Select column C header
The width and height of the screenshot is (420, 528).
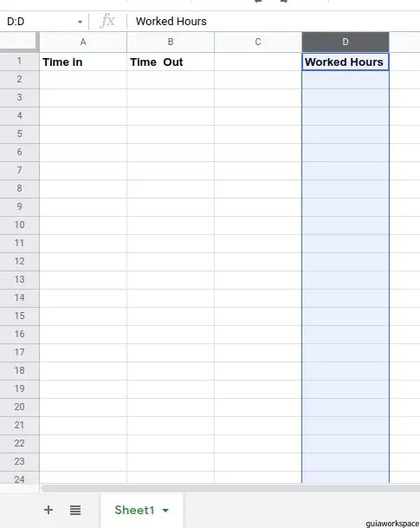258,42
